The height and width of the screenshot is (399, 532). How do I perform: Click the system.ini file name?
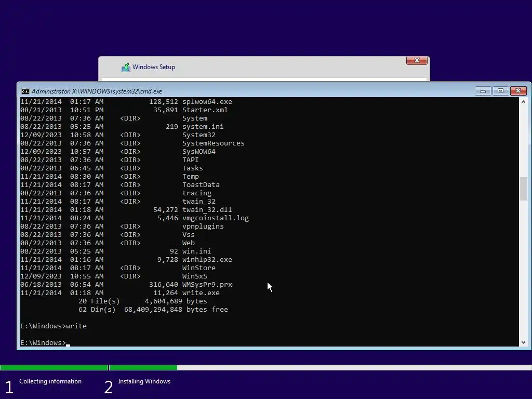tap(203, 127)
